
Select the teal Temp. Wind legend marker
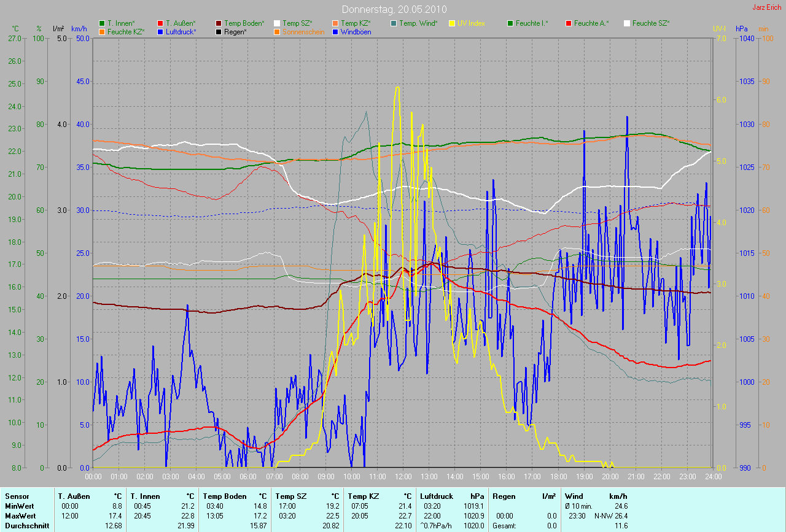(393, 23)
